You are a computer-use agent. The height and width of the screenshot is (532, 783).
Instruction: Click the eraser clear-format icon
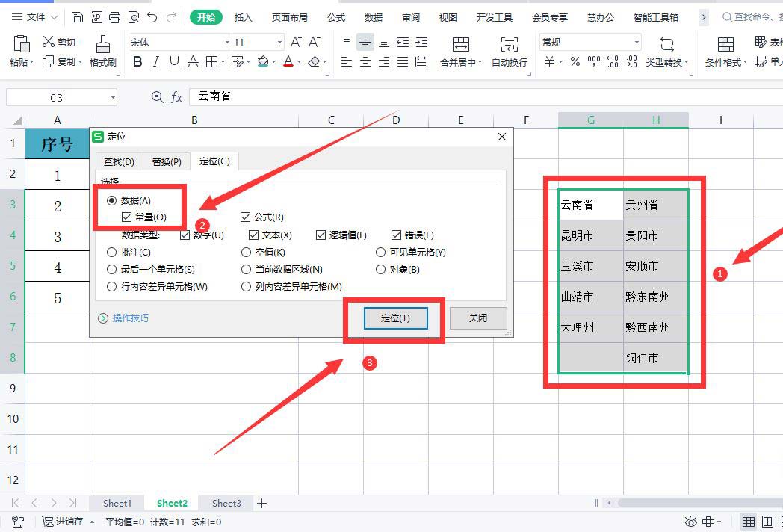(314, 61)
